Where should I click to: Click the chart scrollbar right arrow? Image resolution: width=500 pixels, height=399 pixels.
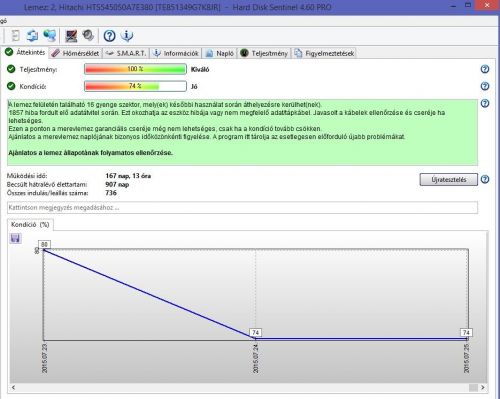[483, 388]
